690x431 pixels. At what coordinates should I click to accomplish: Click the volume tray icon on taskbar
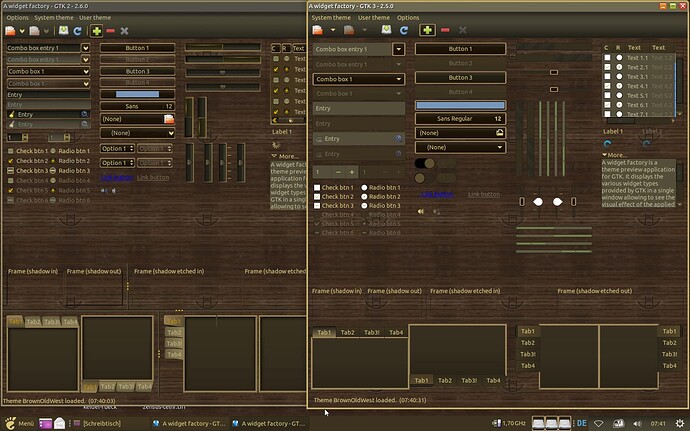click(637, 424)
